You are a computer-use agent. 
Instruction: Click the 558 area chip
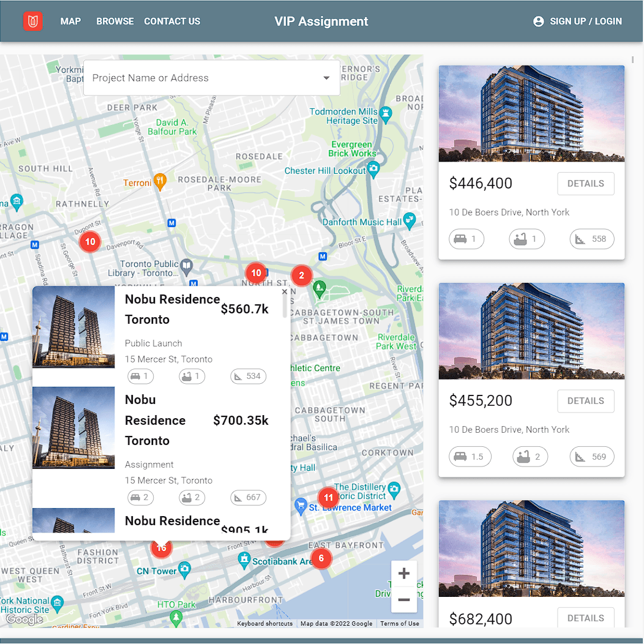point(591,239)
